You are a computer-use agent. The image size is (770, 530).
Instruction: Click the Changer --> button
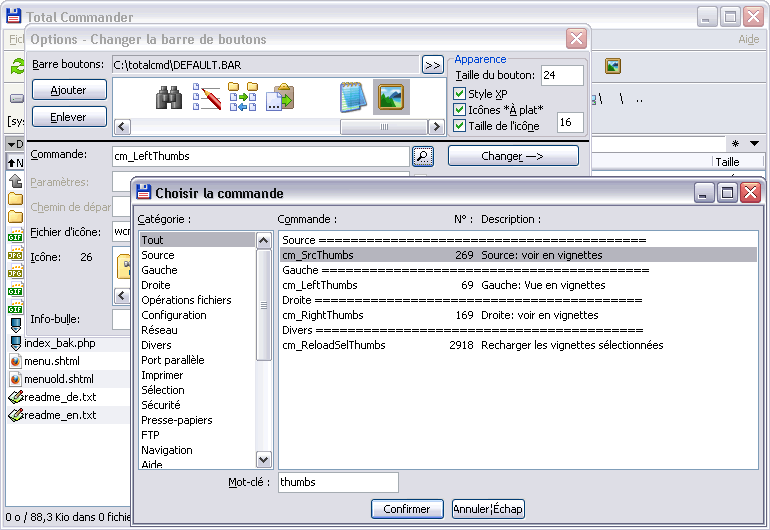[513, 156]
